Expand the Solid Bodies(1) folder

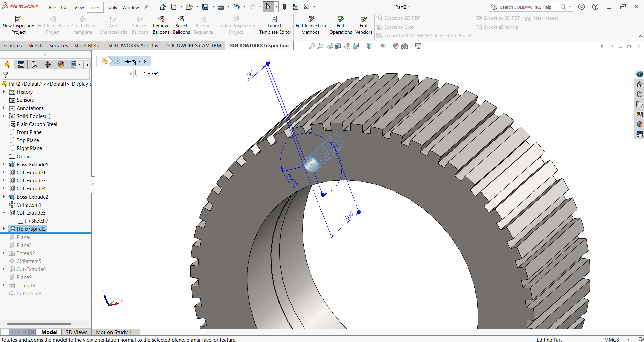pos(4,116)
